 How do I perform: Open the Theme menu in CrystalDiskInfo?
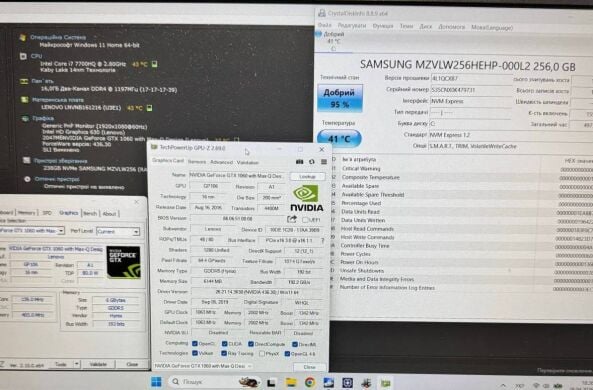pyautogui.click(x=406, y=26)
